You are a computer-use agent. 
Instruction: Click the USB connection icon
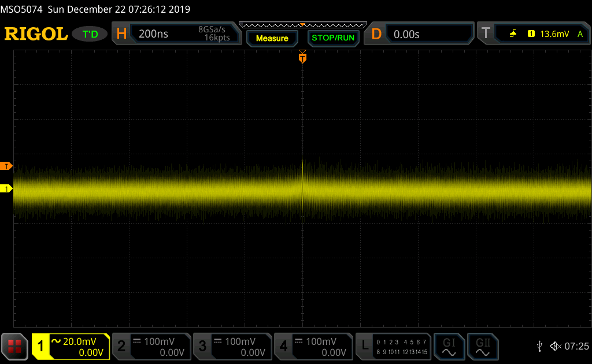539,346
